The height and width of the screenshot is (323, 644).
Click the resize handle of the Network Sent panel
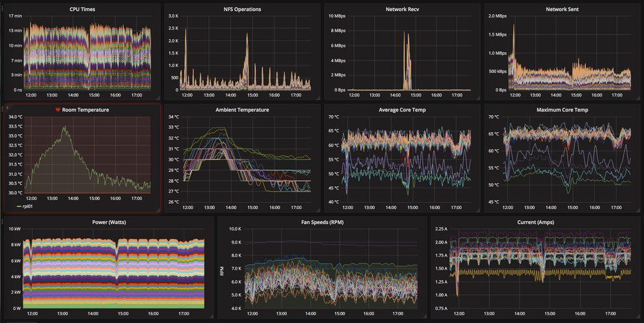pyautogui.click(x=637, y=98)
